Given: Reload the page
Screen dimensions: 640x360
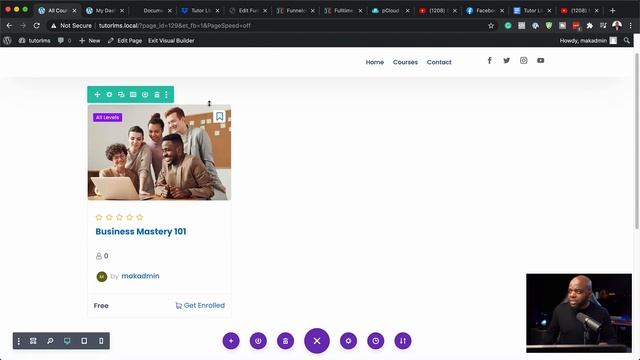Looking at the screenshot, I should [37, 25].
